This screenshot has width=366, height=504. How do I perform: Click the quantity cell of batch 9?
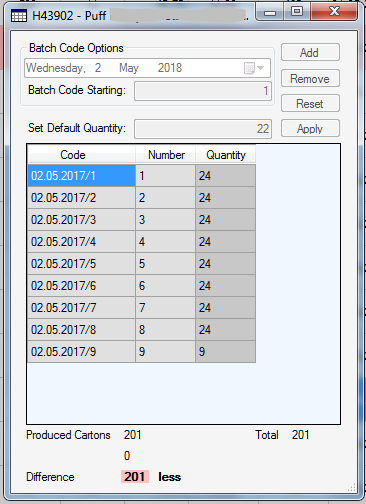click(x=226, y=351)
